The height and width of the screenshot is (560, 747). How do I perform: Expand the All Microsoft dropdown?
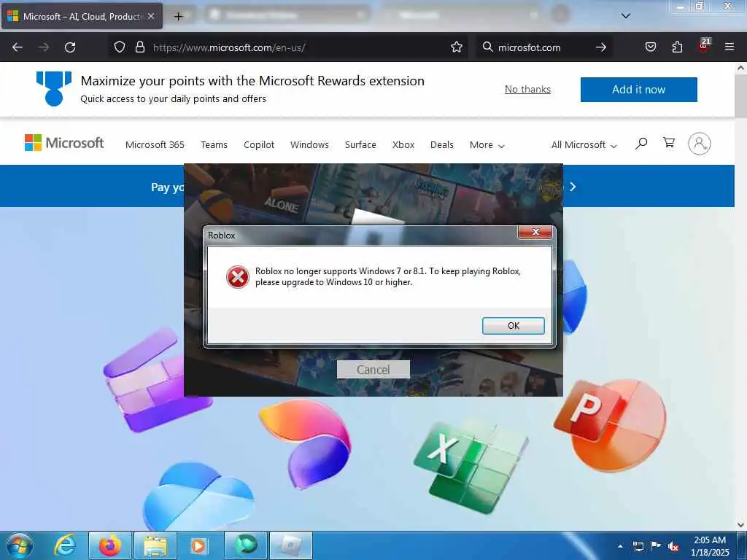584,145
